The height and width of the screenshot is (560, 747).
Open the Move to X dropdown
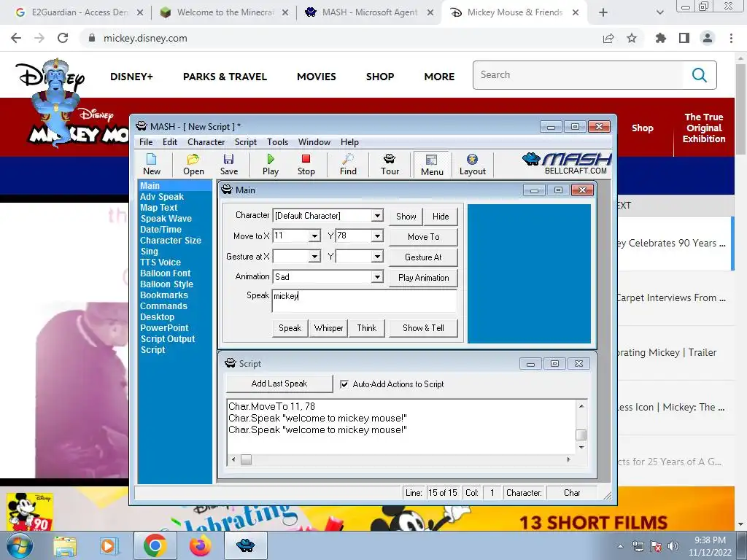(314, 236)
